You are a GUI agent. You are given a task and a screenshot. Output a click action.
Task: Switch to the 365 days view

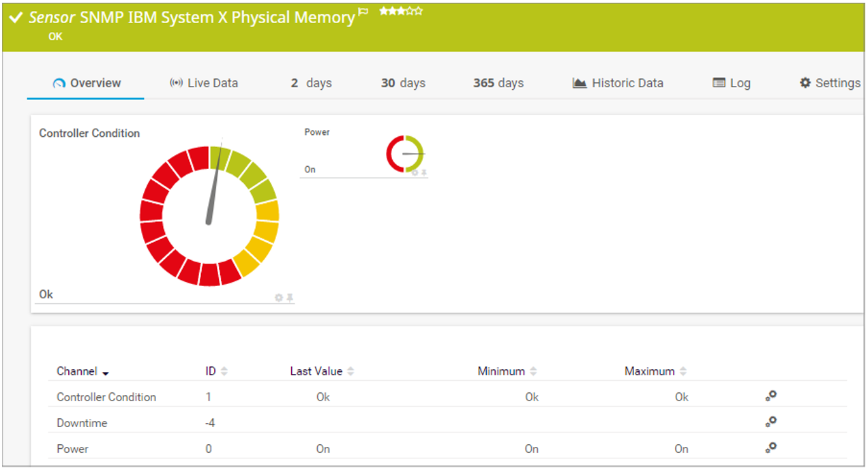(497, 82)
